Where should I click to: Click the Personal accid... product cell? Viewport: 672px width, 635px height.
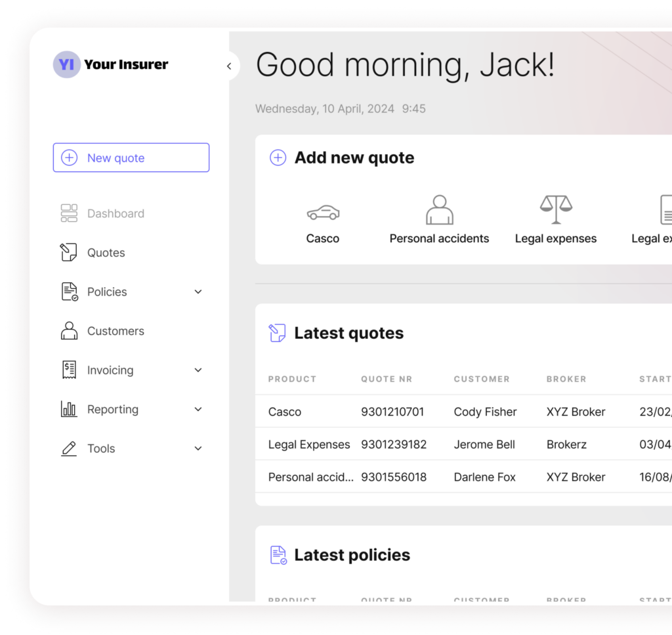310,477
